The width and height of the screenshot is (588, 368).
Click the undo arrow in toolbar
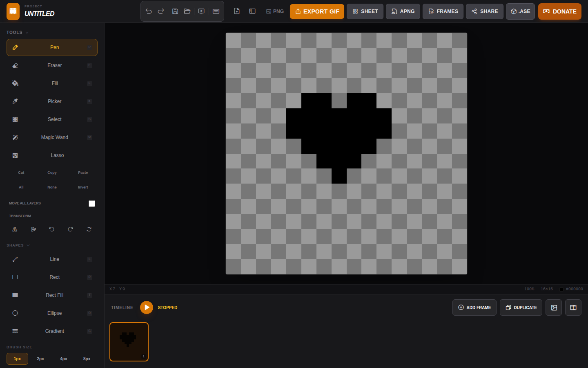[149, 11]
